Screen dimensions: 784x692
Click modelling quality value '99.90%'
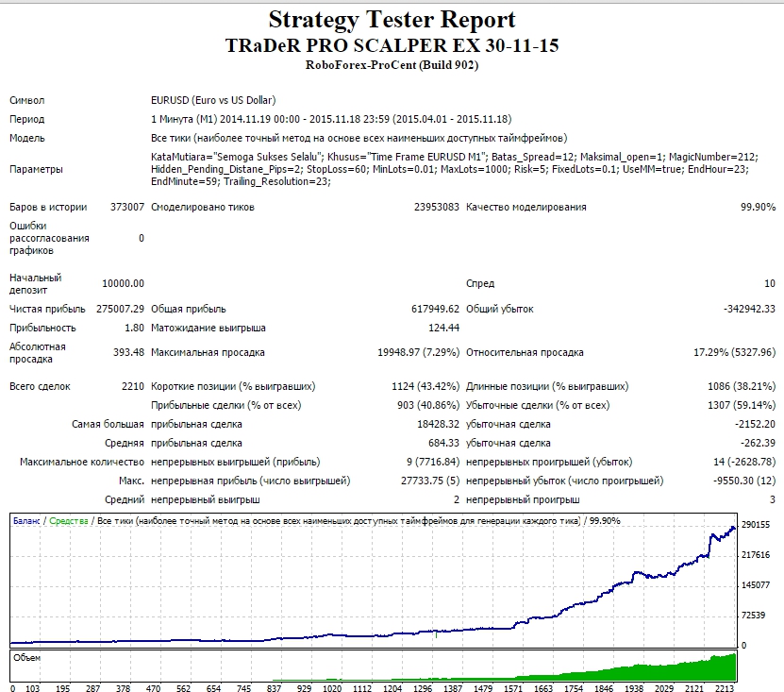click(x=758, y=207)
